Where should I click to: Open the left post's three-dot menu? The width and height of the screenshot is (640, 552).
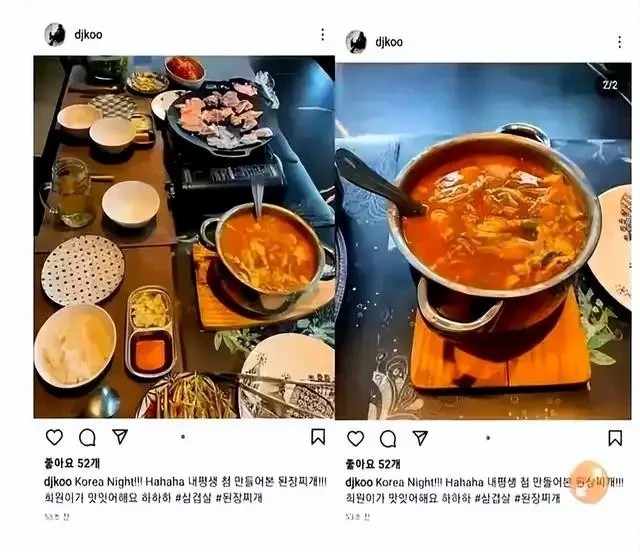(322, 35)
